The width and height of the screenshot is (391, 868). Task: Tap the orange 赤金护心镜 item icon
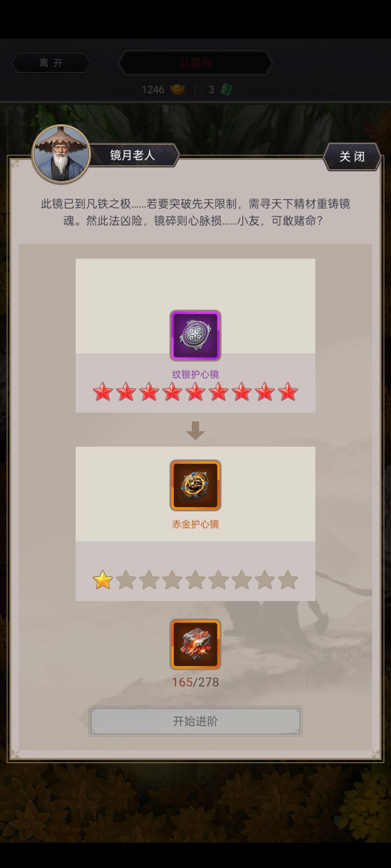pyautogui.click(x=195, y=485)
